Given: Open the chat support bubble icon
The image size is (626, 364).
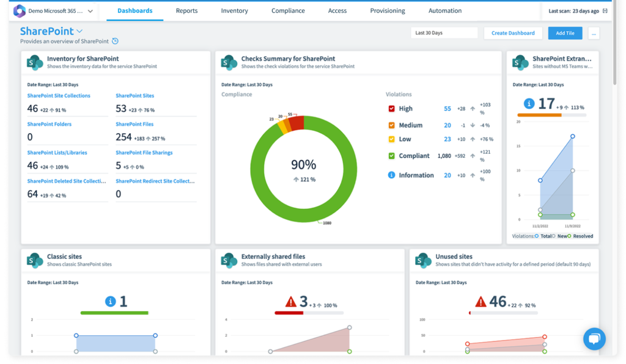Looking at the screenshot, I should point(594,339).
